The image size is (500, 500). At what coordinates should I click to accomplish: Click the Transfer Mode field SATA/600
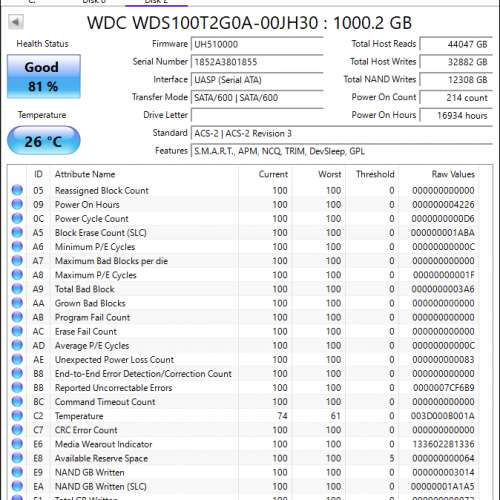(x=257, y=98)
